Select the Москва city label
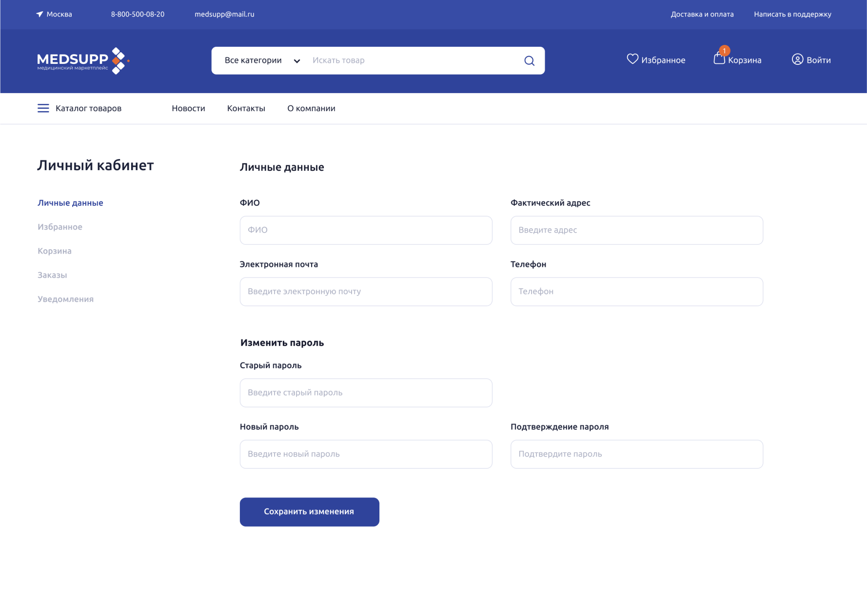 click(59, 14)
